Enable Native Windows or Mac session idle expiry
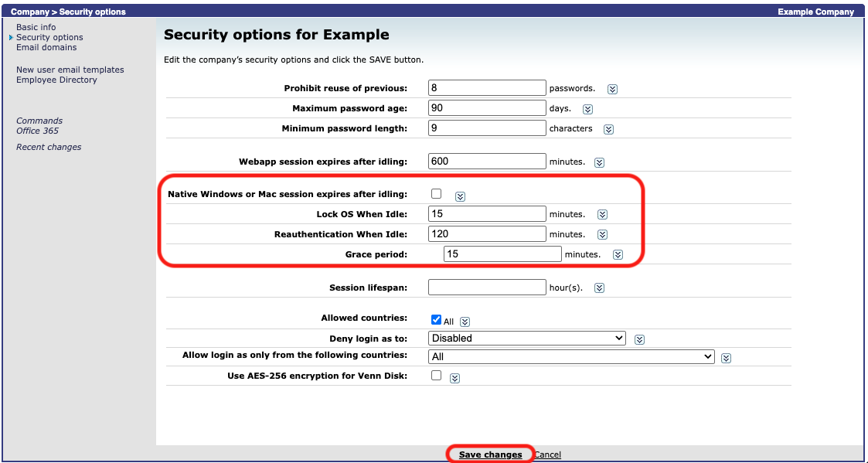This screenshot has height=463, width=868. 436,194
